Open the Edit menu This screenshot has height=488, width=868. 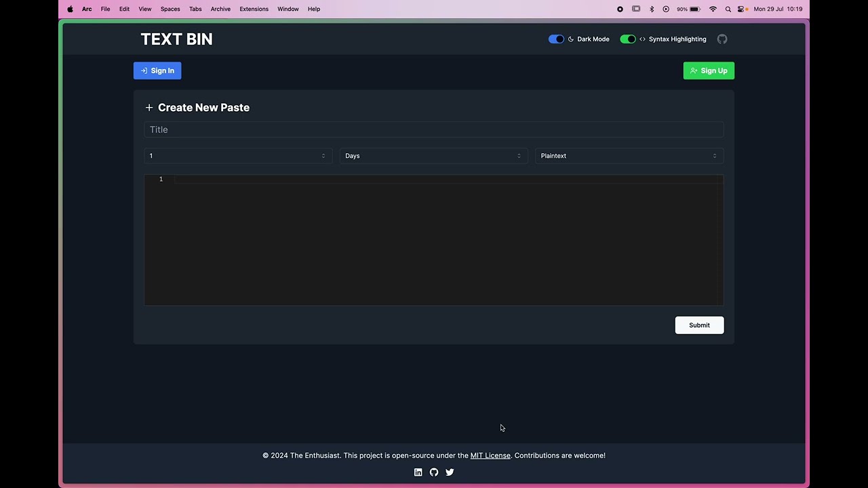(124, 9)
